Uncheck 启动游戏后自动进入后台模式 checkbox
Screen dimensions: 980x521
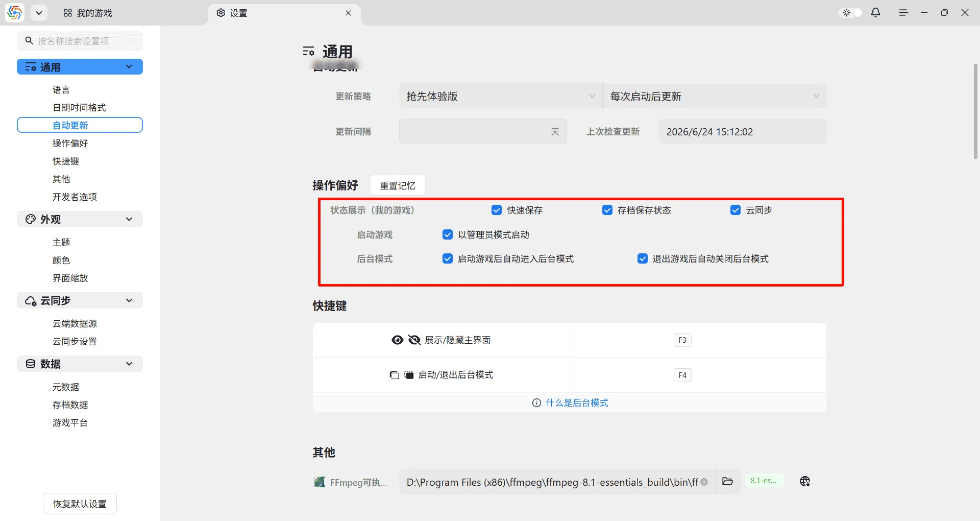[x=448, y=258]
